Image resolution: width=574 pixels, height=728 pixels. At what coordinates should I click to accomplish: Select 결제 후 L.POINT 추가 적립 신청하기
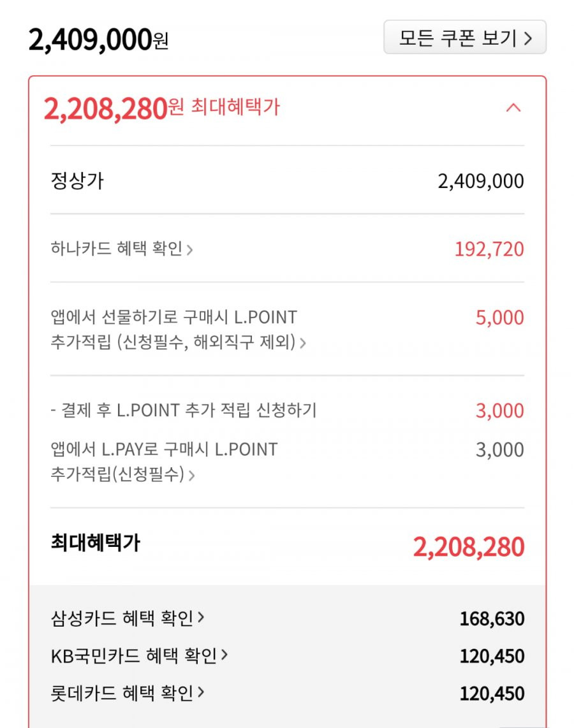pyautogui.click(x=184, y=410)
